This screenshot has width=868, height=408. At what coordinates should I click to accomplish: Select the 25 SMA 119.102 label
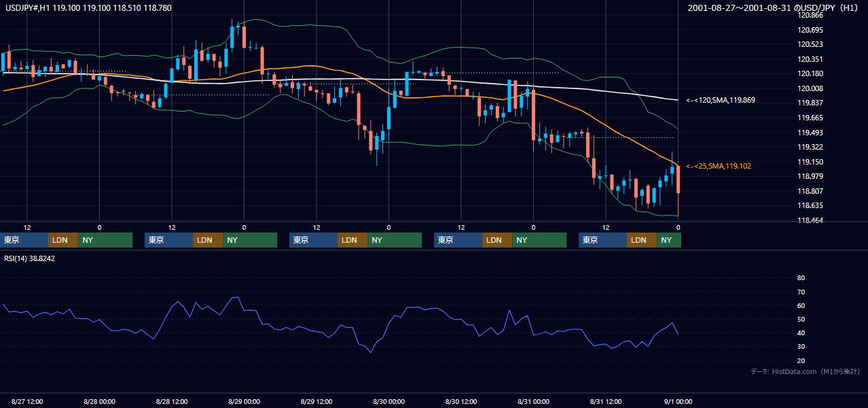click(719, 166)
